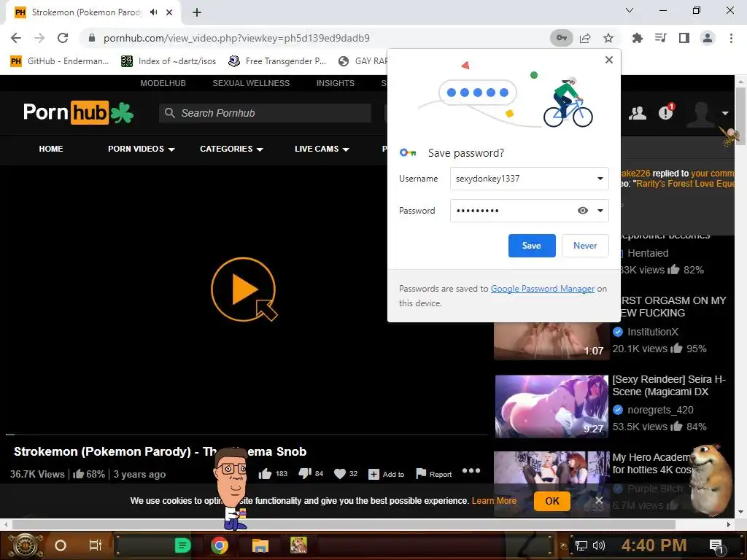
Task: Open the media controls icon in toolbar
Action: 661,38
